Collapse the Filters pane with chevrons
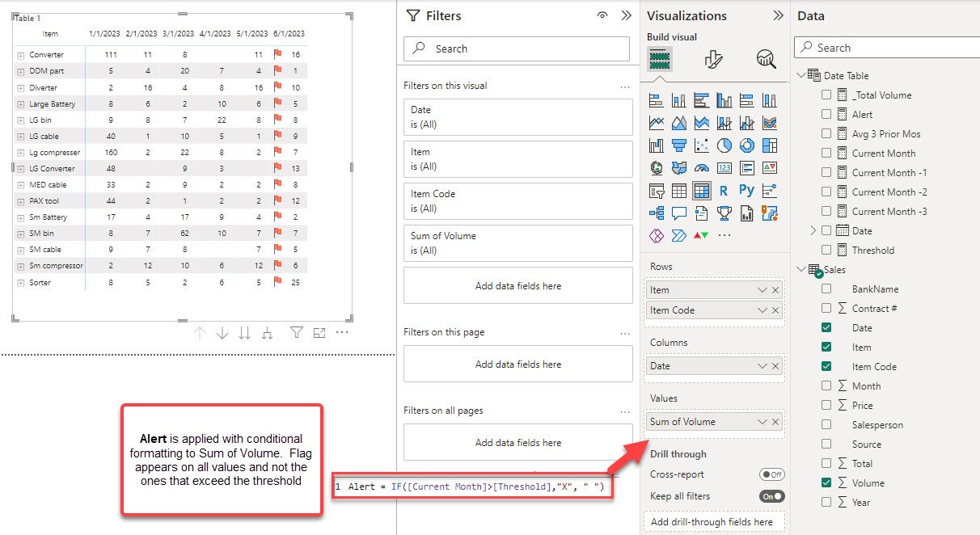Viewport: 980px width, 535px height. click(626, 15)
